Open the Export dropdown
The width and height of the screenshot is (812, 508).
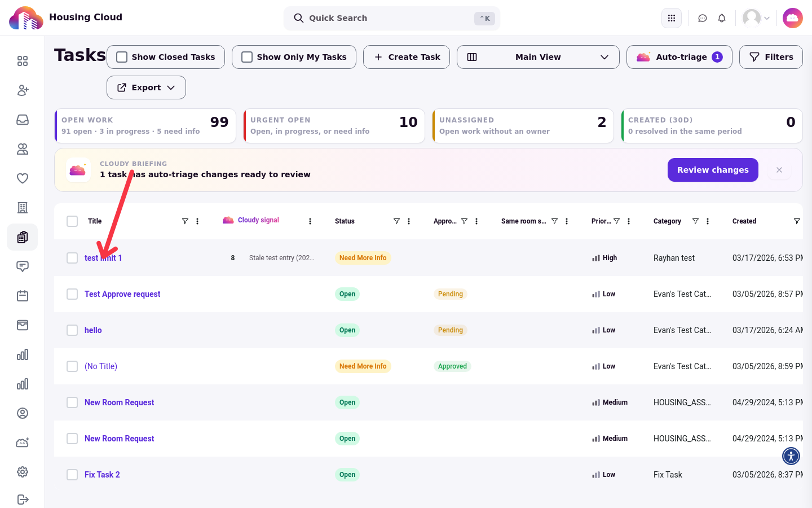[x=146, y=87]
